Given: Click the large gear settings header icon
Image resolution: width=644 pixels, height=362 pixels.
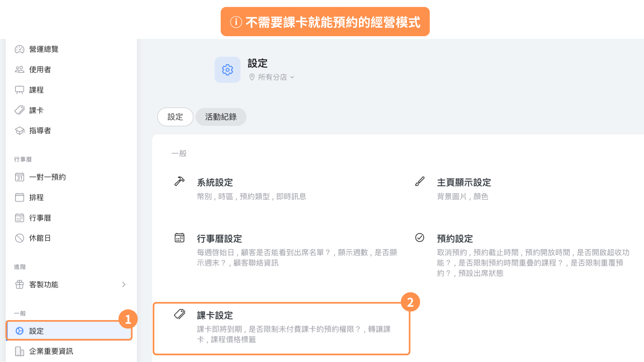Looking at the screenshot, I should tap(227, 70).
